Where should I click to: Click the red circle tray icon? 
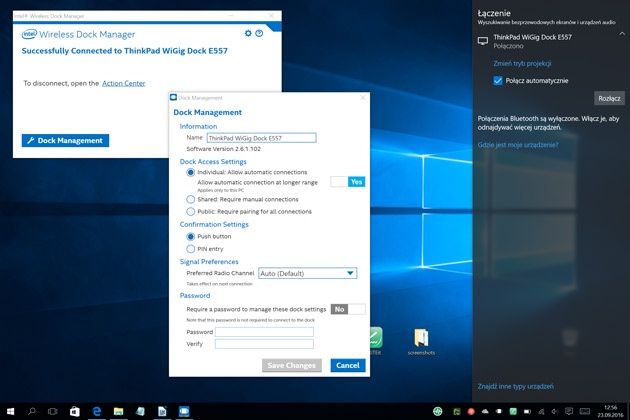pyautogui.click(x=471, y=411)
